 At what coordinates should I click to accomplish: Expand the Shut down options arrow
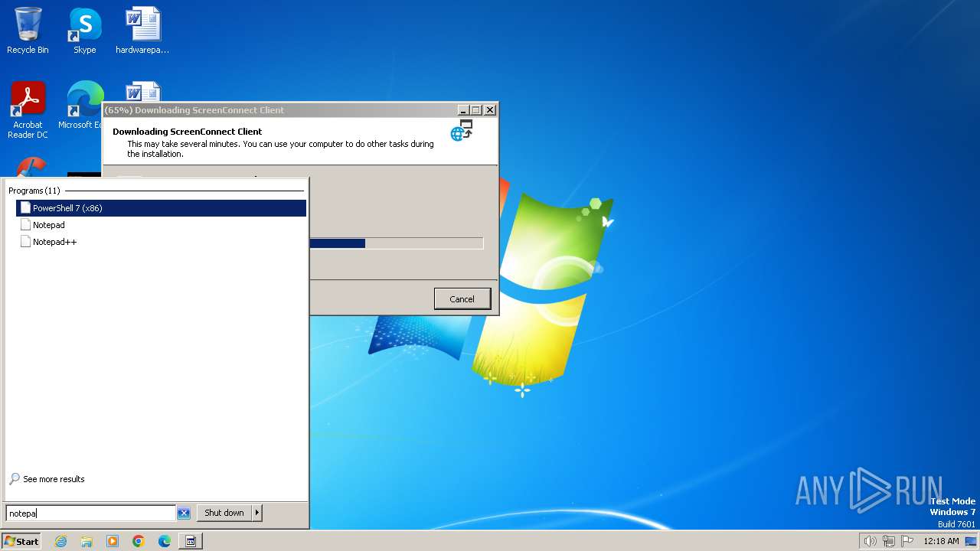(257, 513)
